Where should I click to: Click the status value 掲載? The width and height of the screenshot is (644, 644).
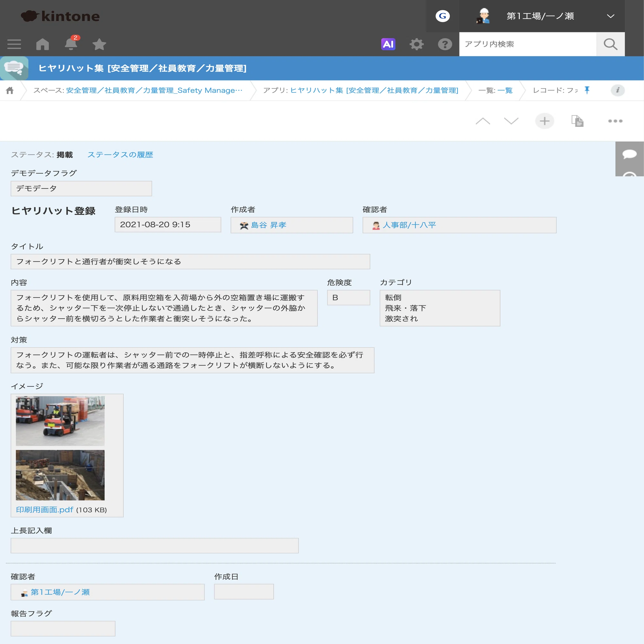[x=64, y=155]
